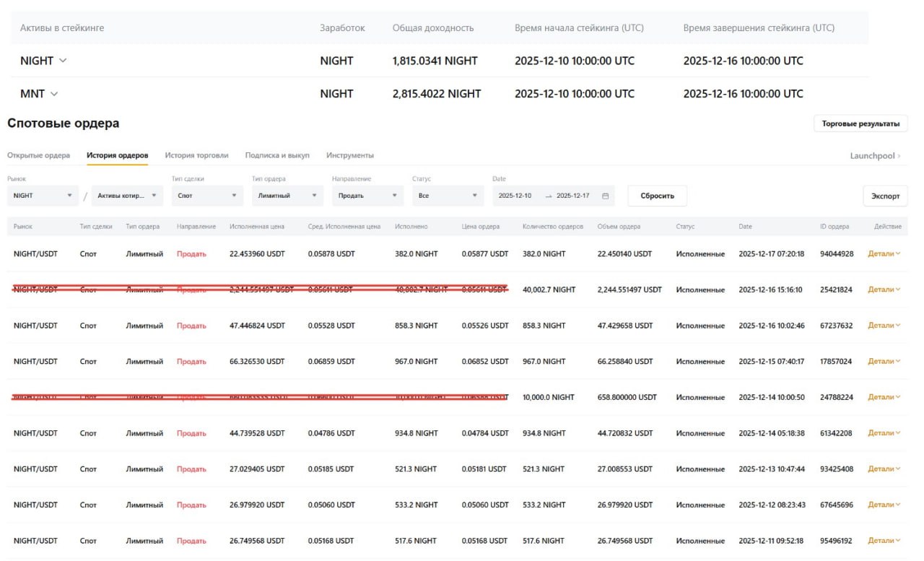Switch to Открытые ордера tab

(x=38, y=155)
